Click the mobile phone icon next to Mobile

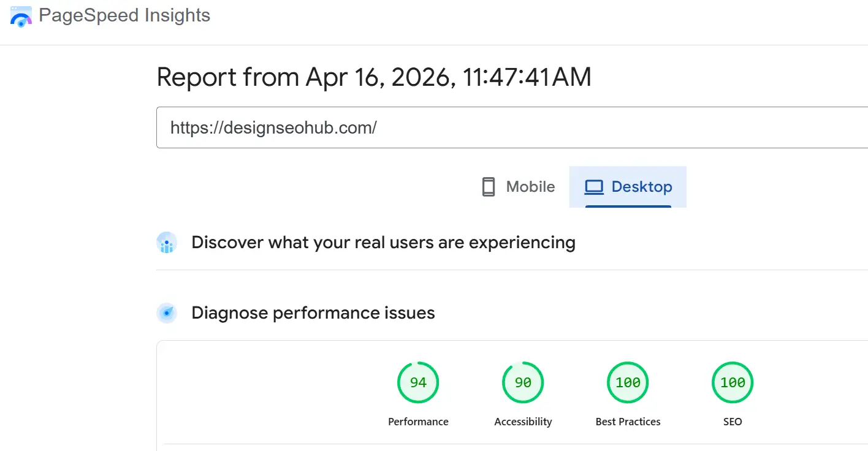pyautogui.click(x=489, y=186)
